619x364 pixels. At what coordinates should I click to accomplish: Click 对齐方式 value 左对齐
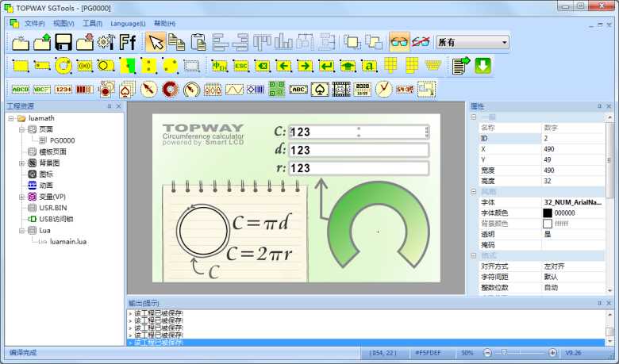pos(573,266)
